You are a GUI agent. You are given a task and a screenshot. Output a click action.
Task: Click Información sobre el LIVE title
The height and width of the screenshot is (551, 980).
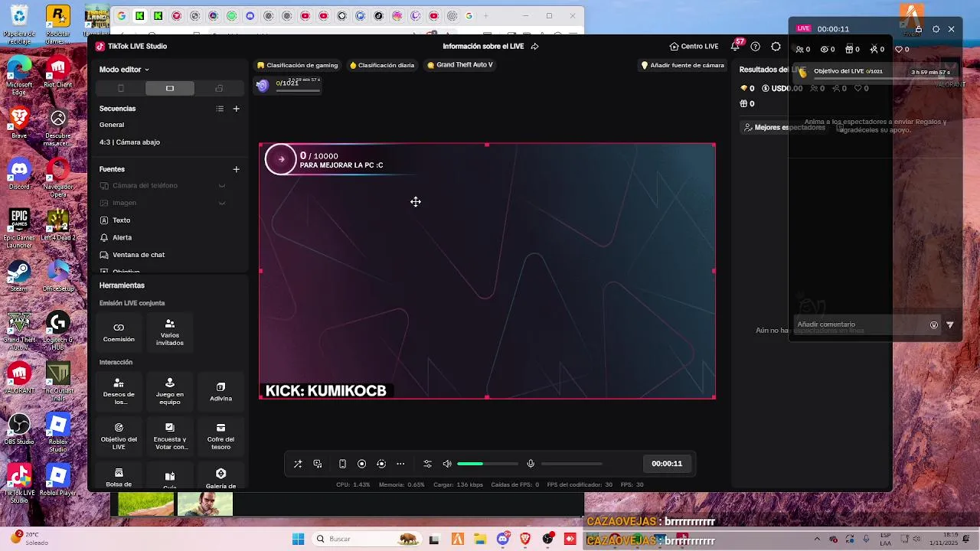(483, 46)
